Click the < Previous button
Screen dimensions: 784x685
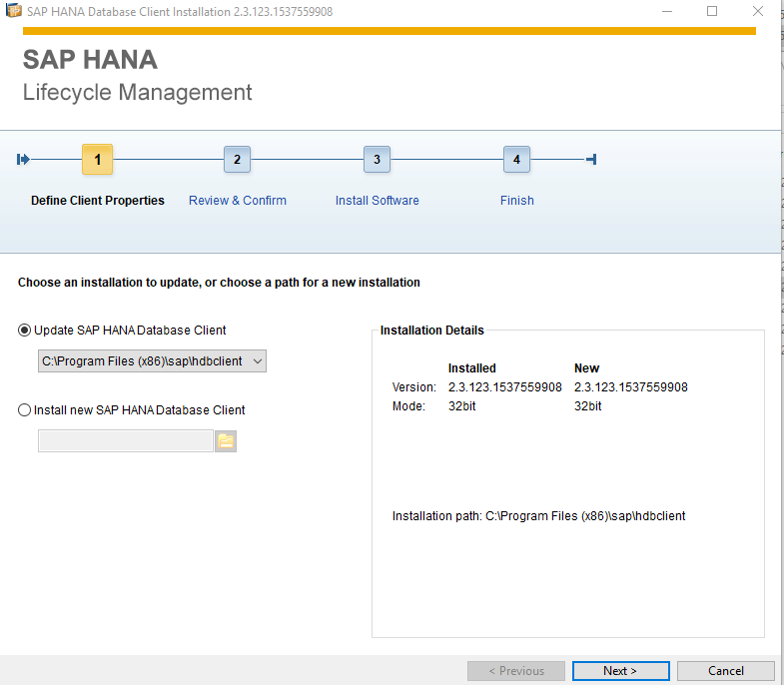(515, 671)
